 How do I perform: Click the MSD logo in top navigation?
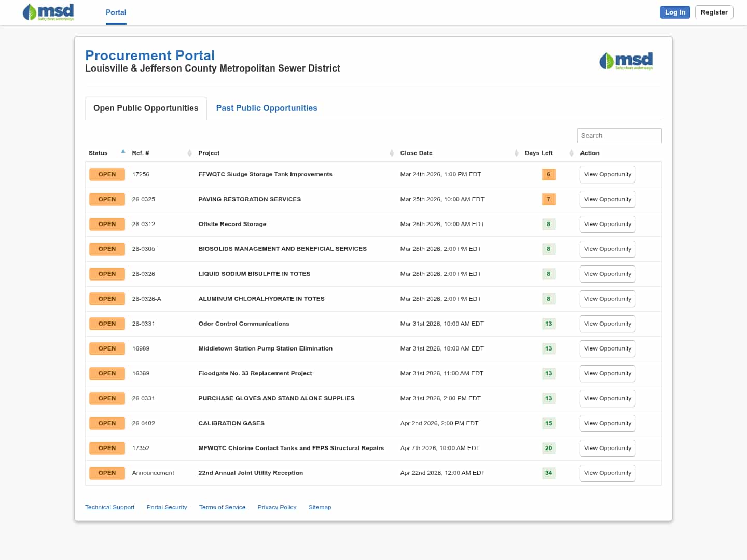48,12
